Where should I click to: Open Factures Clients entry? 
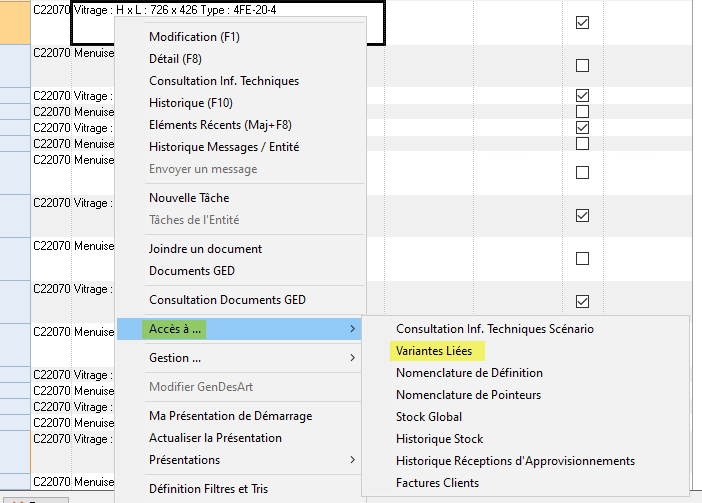pyautogui.click(x=437, y=483)
